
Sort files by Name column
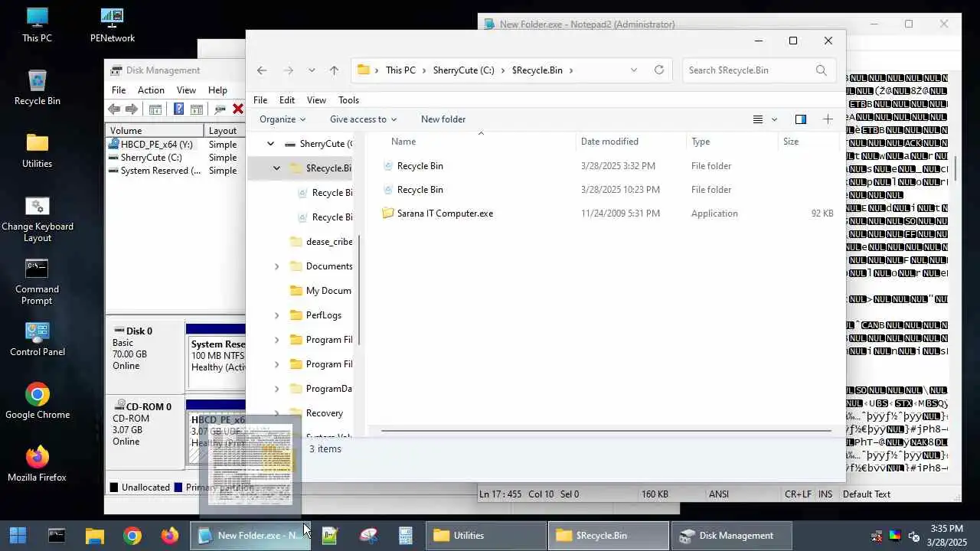click(403, 142)
